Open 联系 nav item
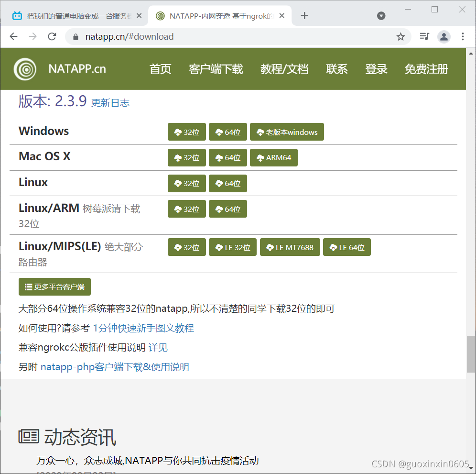This screenshot has width=476, height=474. click(336, 69)
